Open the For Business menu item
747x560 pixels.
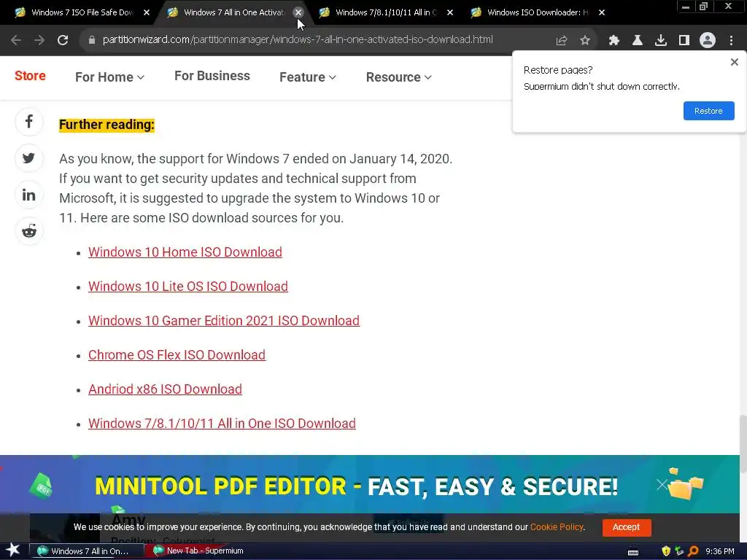212,76
